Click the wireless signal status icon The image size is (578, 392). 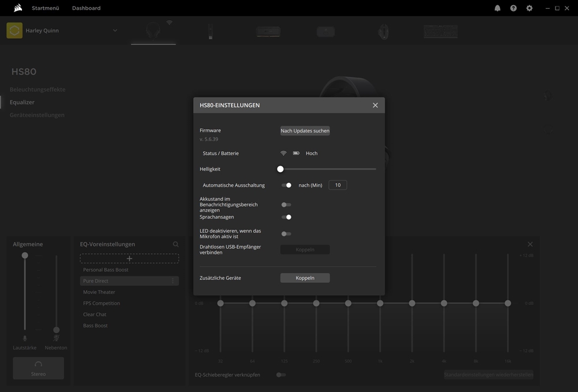pos(283,153)
